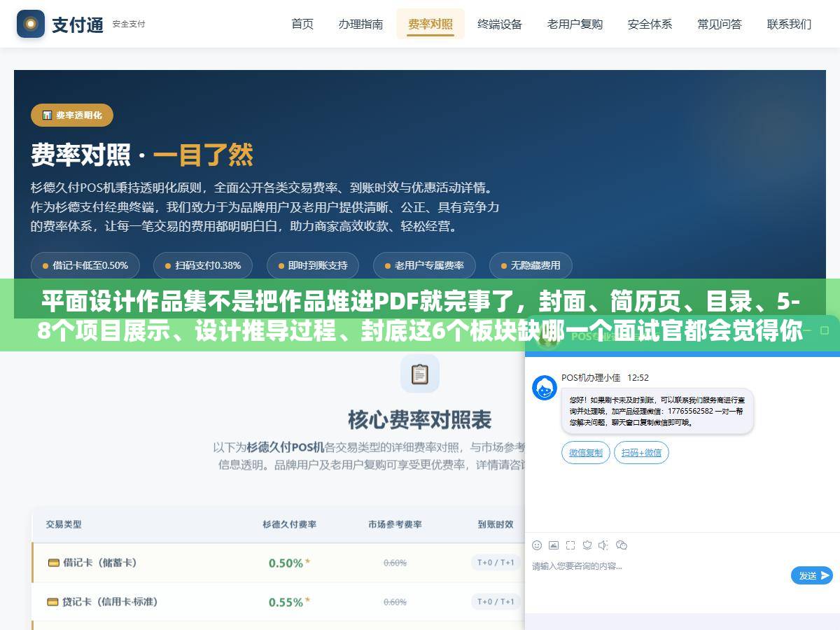This screenshot has width=840, height=630.
Task: Click 借记卡（储蓄卡） row label
Action: (x=100, y=562)
